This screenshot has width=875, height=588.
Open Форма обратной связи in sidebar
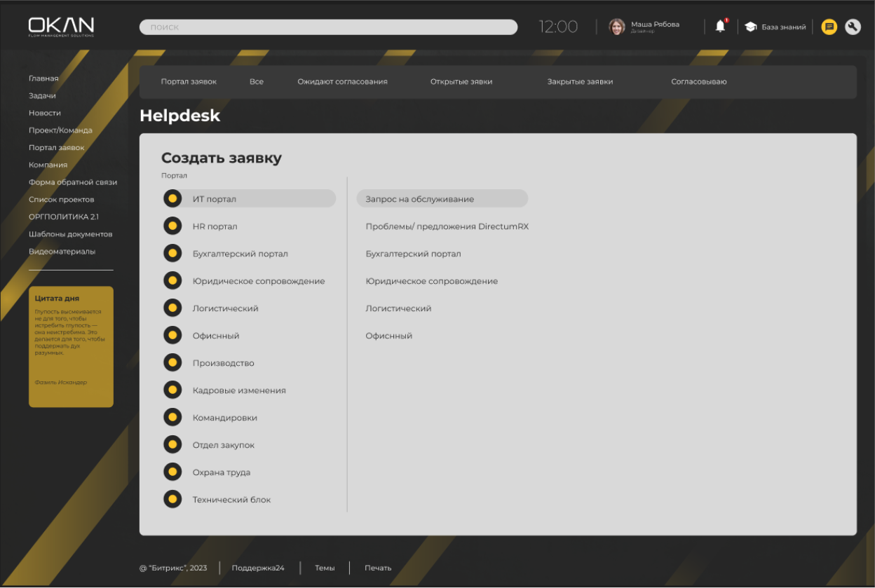(x=73, y=182)
